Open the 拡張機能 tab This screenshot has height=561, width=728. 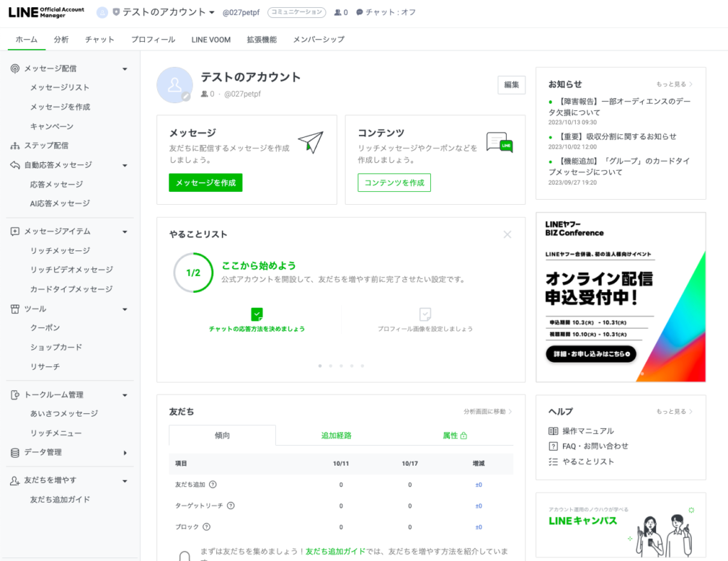[262, 40]
